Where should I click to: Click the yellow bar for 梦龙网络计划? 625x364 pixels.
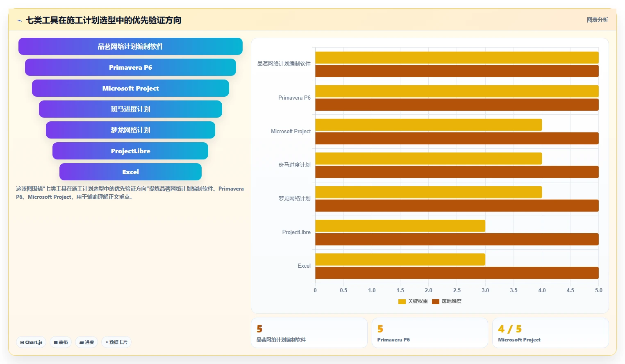coord(429,192)
